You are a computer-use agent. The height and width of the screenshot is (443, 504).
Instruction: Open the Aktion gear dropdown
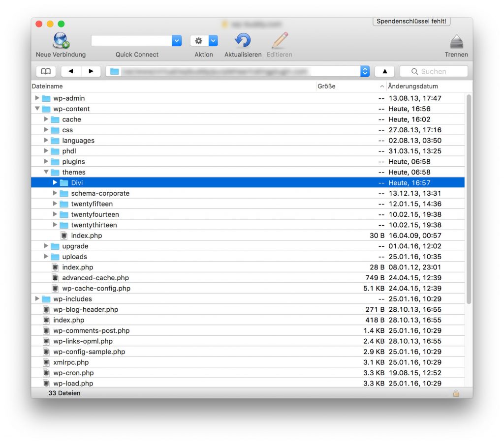204,41
